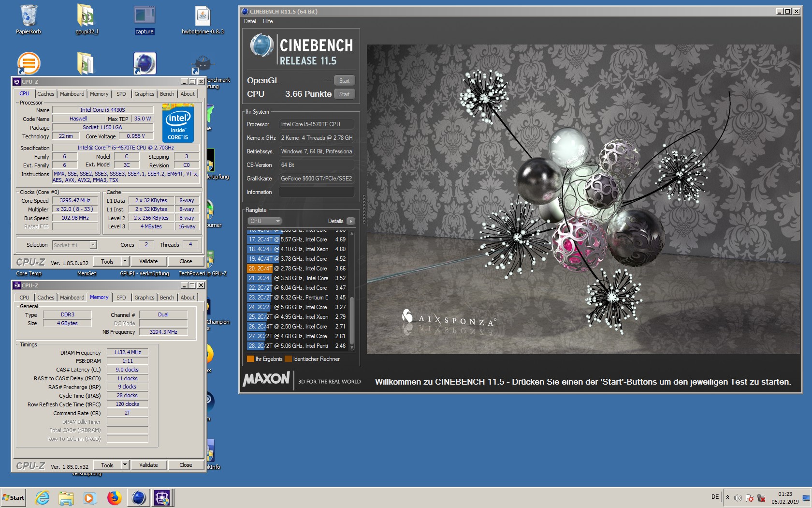
Task: Open Bench tab in upper CPU-Z window
Action: pos(167,94)
